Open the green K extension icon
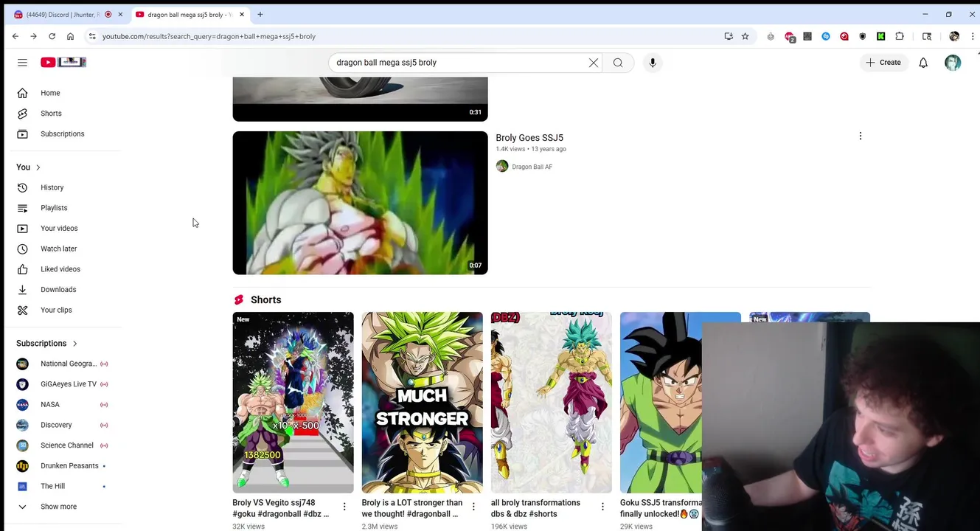 pyautogui.click(x=880, y=36)
